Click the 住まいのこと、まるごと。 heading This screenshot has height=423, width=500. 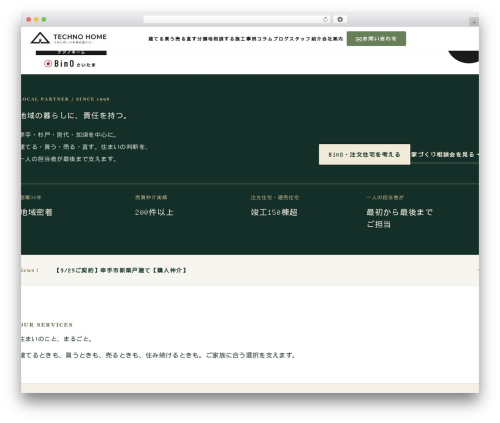57,339
